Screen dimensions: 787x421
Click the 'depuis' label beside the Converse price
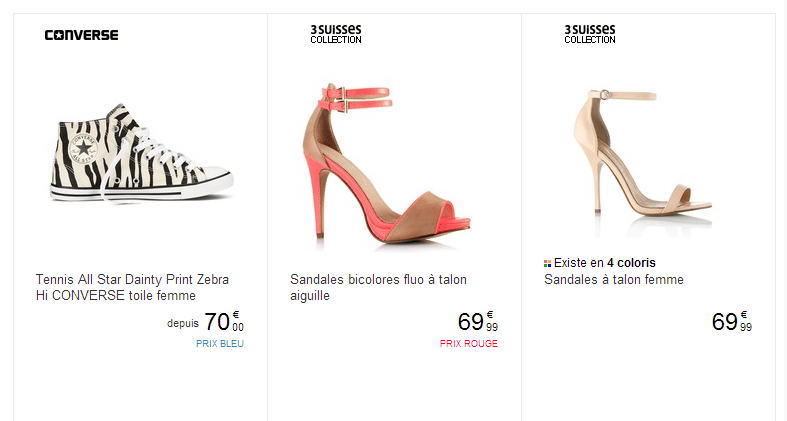[x=182, y=324]
